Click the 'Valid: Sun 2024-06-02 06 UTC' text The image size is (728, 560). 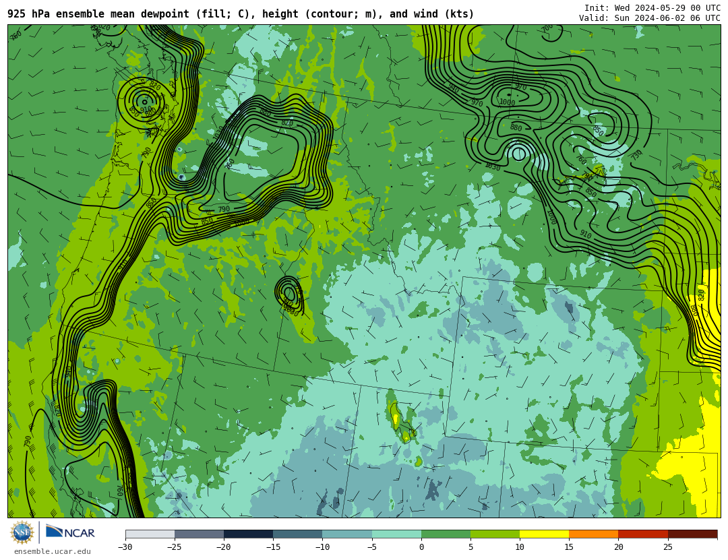point(650,18)
